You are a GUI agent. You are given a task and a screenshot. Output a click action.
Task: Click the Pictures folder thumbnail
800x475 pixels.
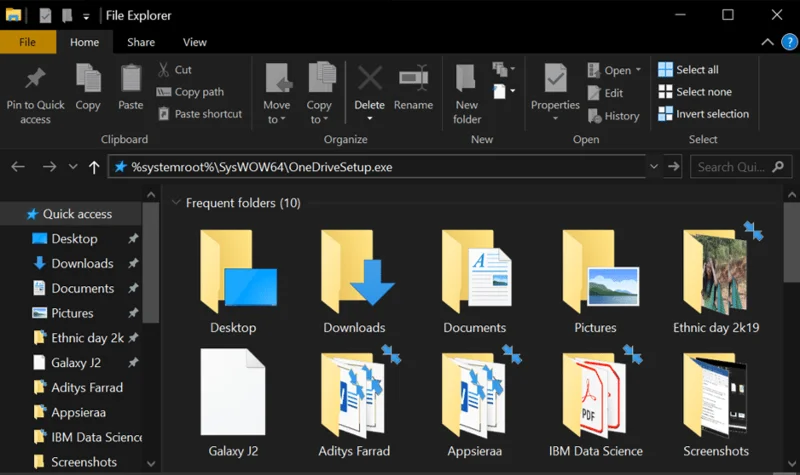coord(600,271)
